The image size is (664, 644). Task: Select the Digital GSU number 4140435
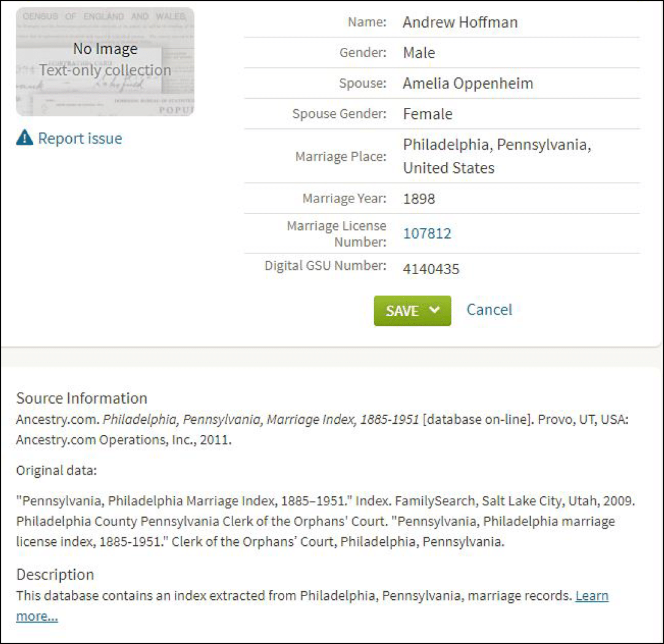tap(431, 269)
